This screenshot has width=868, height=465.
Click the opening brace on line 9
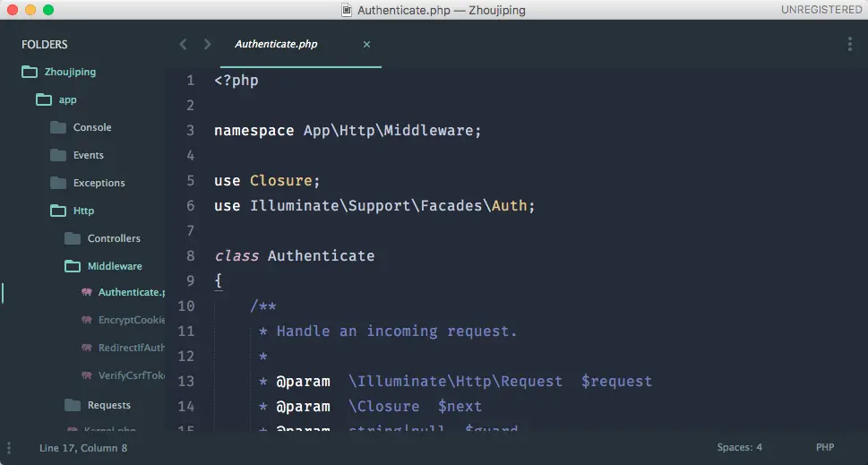218,281
